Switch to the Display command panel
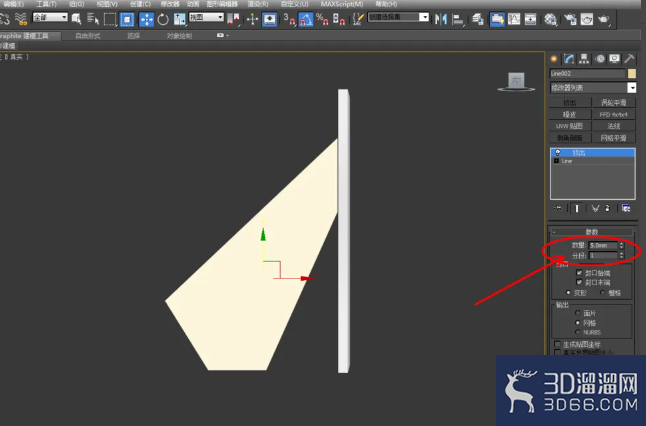646x426 pixels. 614,59
